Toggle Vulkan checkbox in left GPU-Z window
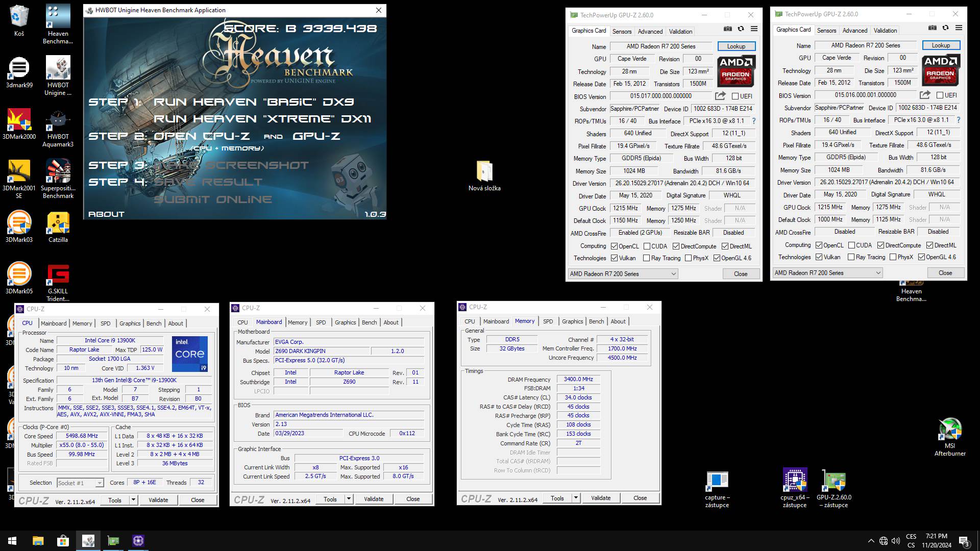 point(615,258)
